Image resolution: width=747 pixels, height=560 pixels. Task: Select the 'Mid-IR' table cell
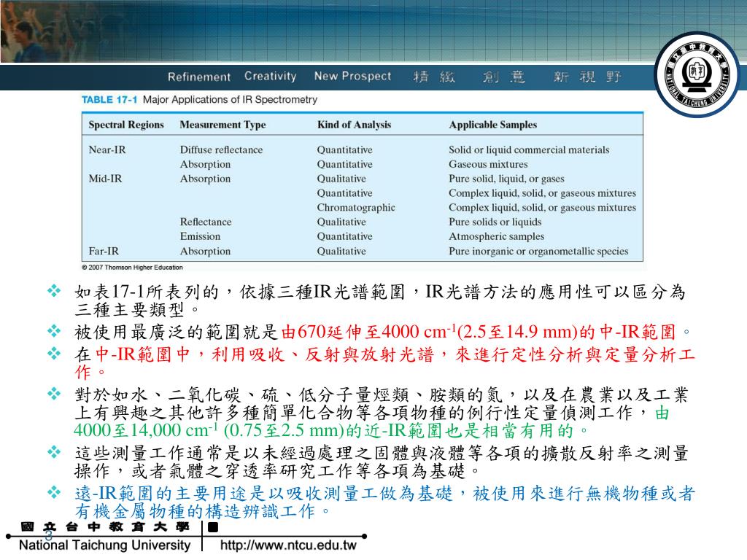[105, 179]
